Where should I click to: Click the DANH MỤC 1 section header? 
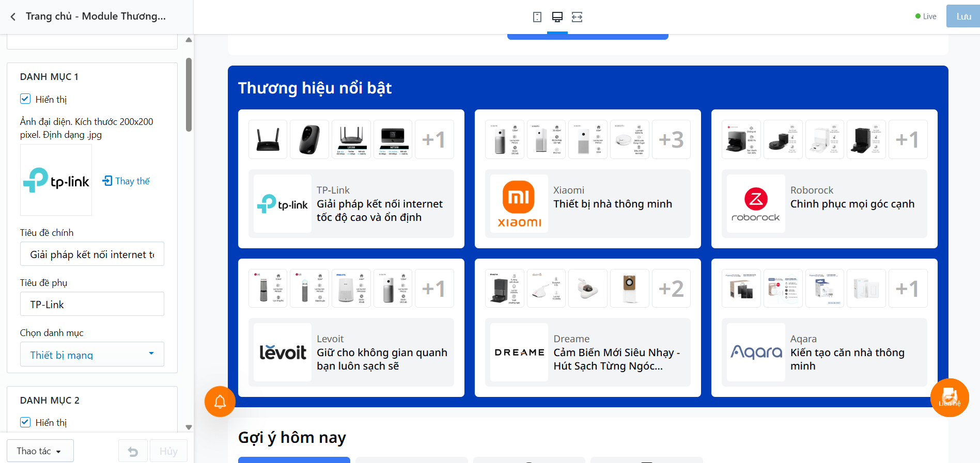(49, 77)
